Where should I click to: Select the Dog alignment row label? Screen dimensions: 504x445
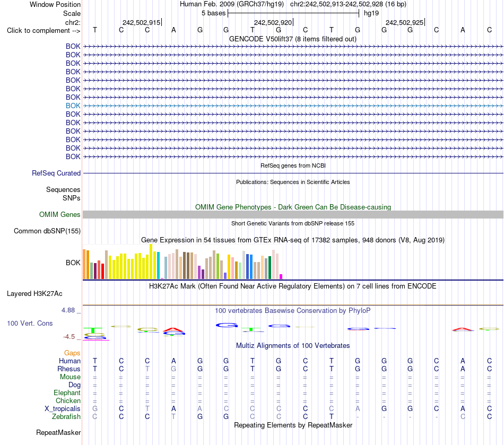coord(74,385)
